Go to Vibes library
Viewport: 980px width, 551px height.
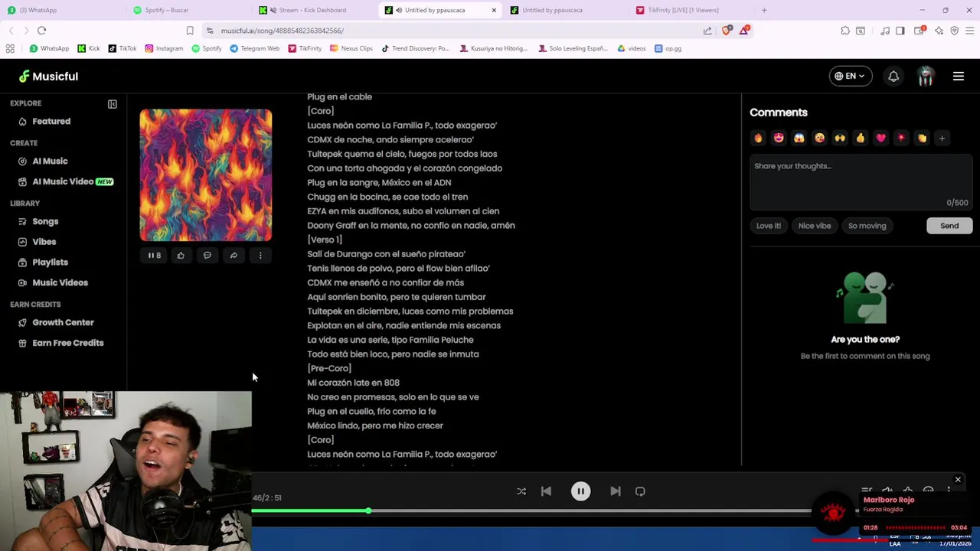[44, 242]
